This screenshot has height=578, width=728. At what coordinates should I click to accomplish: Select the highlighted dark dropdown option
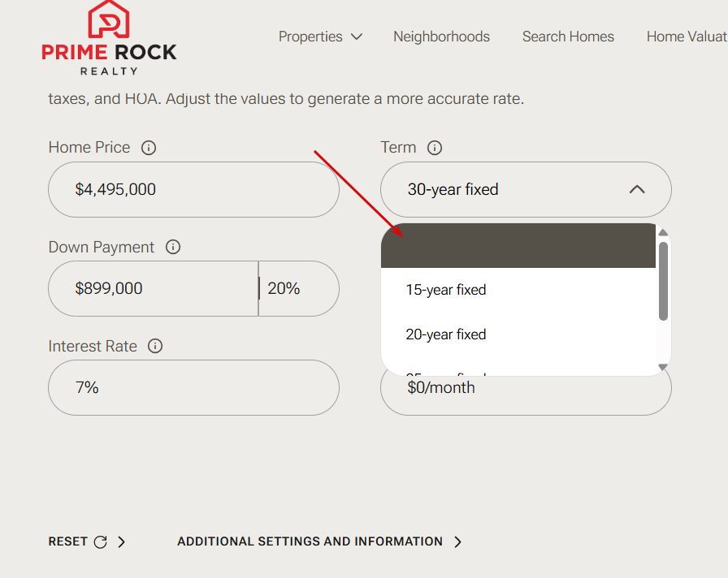coord(518,245)
